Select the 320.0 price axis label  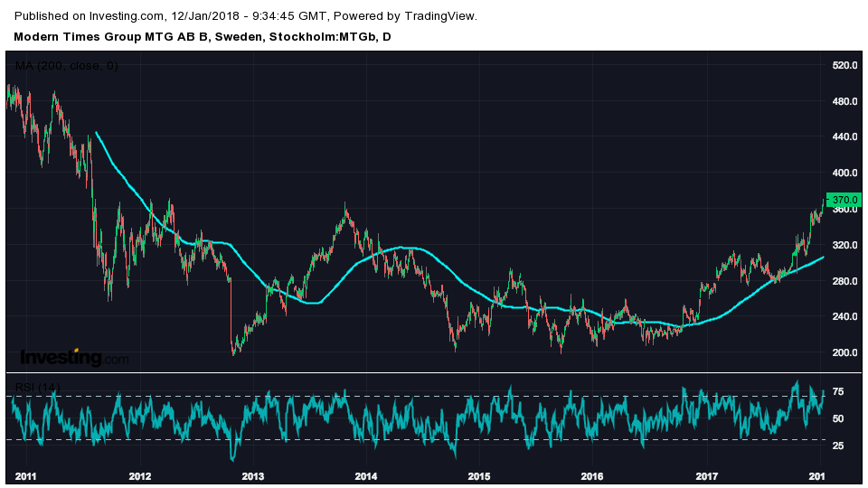pyautogui.click(x=845, y=245)
